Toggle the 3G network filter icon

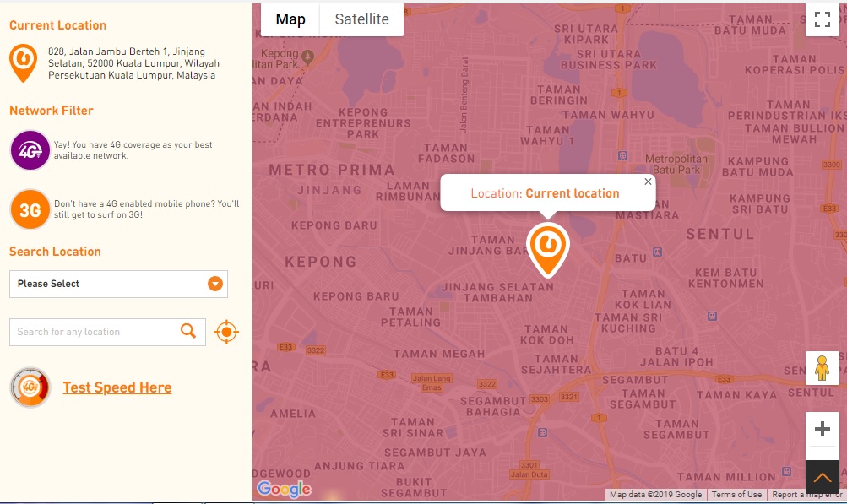[x=30, y=209]
